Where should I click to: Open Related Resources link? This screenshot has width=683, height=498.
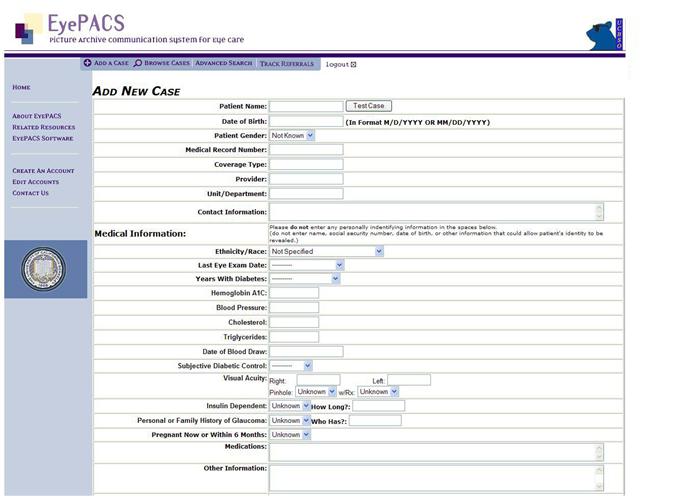(44, 127)
